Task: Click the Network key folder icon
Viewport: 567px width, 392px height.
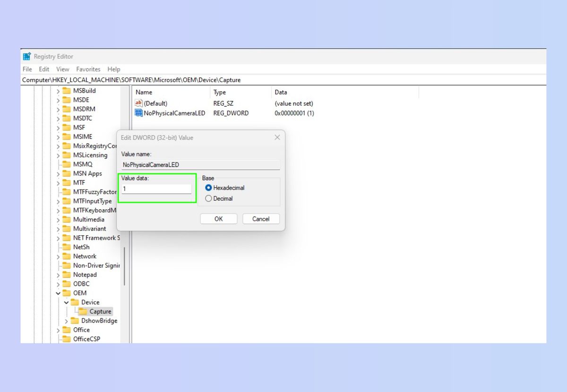Action: pyautogui.click(x=66, y=256)
